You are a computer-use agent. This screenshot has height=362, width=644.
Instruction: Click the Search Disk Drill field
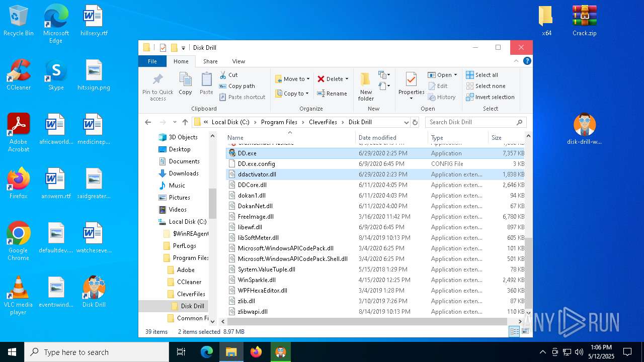click(x=475, y=122)
